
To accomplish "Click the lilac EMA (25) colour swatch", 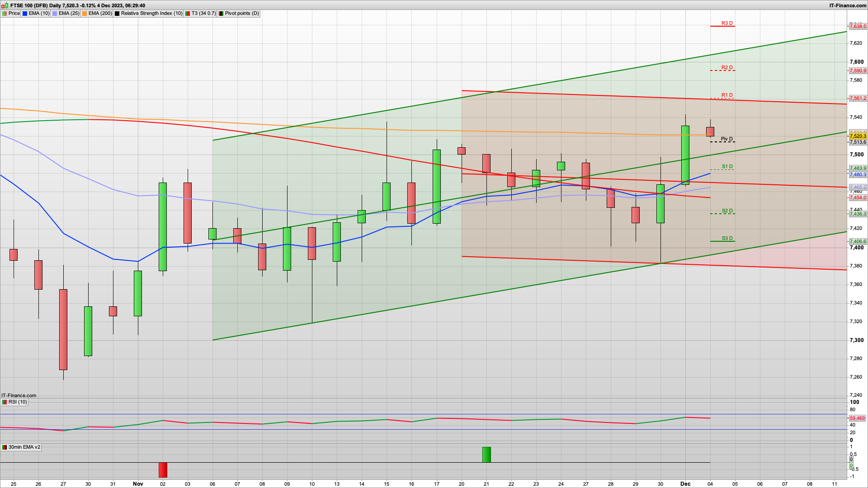I will 55,14.
